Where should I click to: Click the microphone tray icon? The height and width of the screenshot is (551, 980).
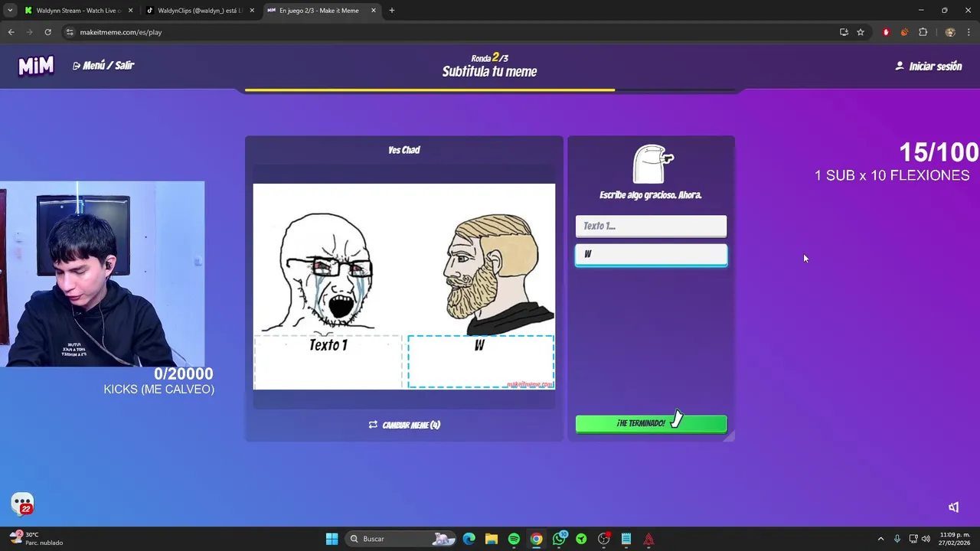coord(897,539)
